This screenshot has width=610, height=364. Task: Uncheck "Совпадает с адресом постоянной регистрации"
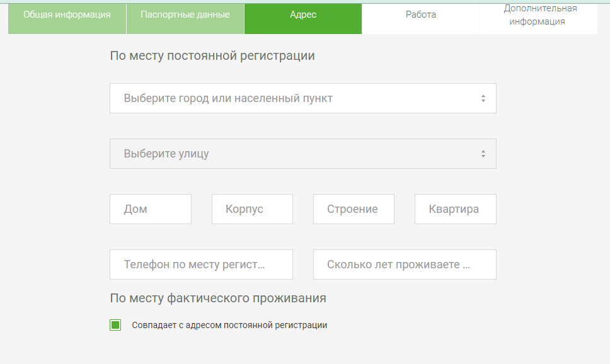point(115,325)
